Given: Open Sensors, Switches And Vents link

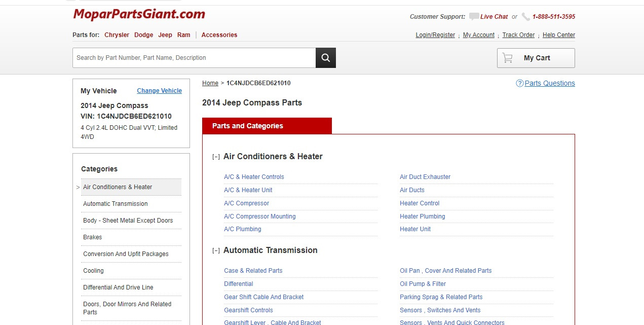Looking at the screenshot, I should [x=440, y=310].
